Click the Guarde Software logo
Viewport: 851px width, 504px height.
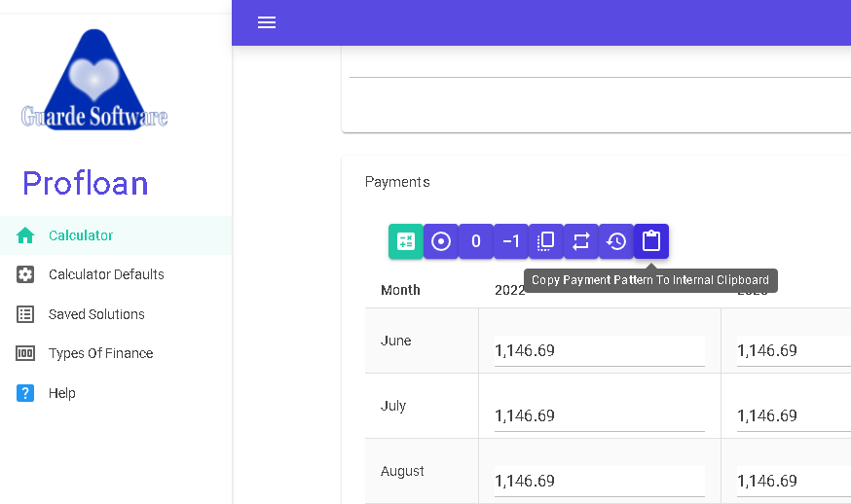[94, 82]
